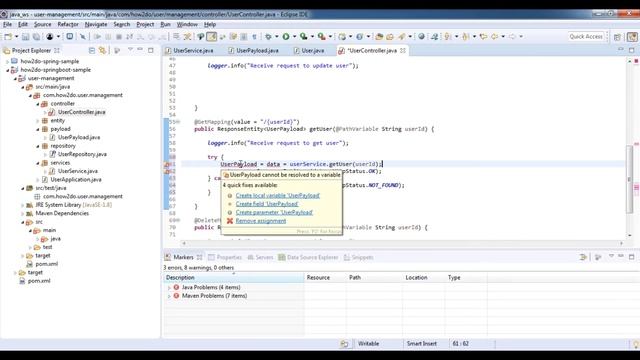The width and height of the screenshot is (640, 360).
Task: Click the Smart Insert status bar entry
Action: tap(422, 344)
